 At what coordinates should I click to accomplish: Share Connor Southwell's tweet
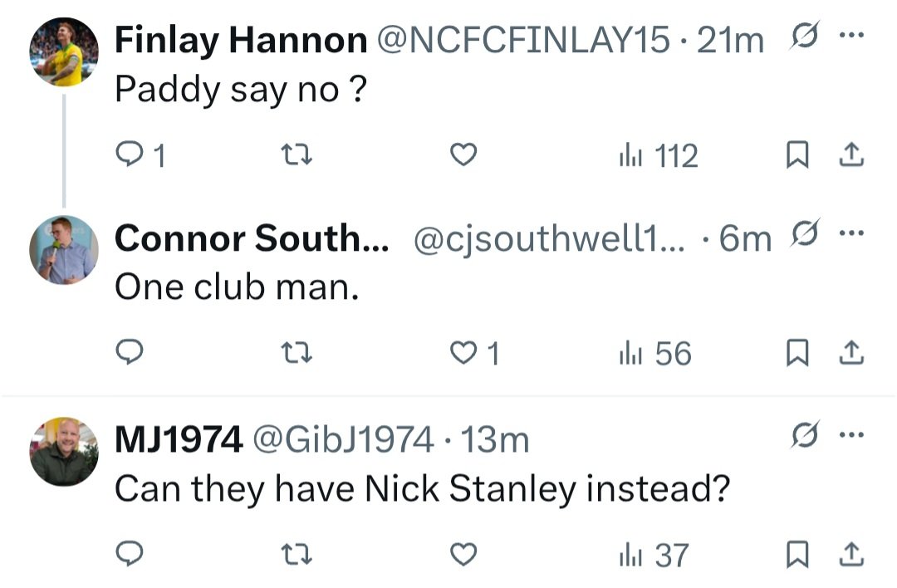tap(853, 354)
